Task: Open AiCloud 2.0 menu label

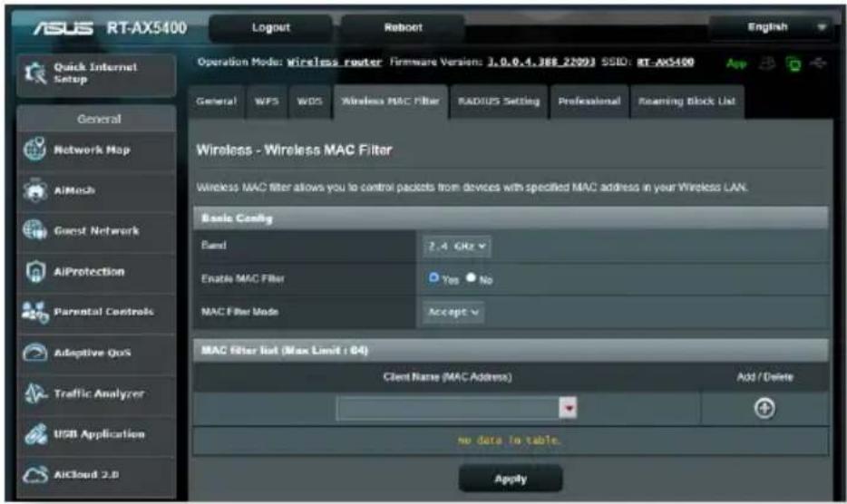Action: pyautogui.click(x=86, y=475)
